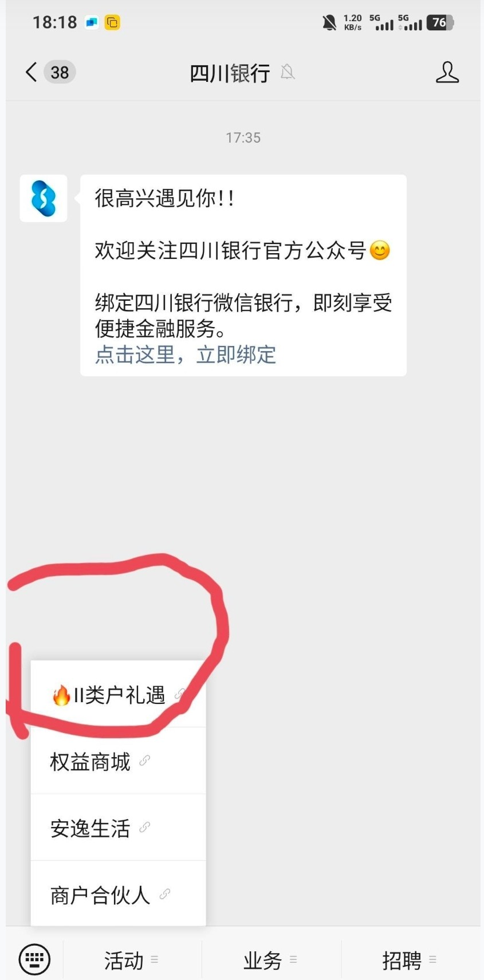Screen dimensions: 484x980
Task: Expand the 活动 bottom menu
Action: point(132,960)
